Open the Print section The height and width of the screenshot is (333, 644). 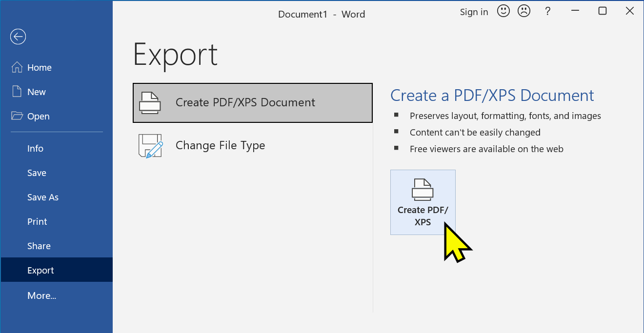click(57, 222)
